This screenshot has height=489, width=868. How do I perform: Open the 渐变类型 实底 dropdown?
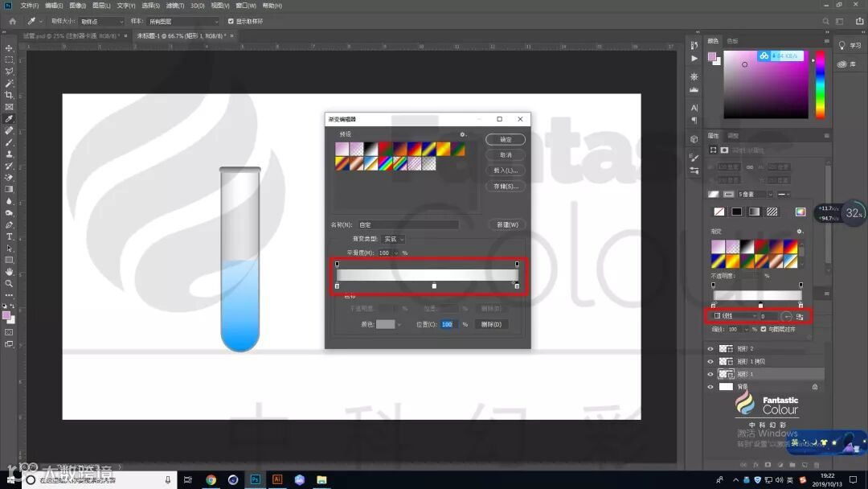[394, 239]
